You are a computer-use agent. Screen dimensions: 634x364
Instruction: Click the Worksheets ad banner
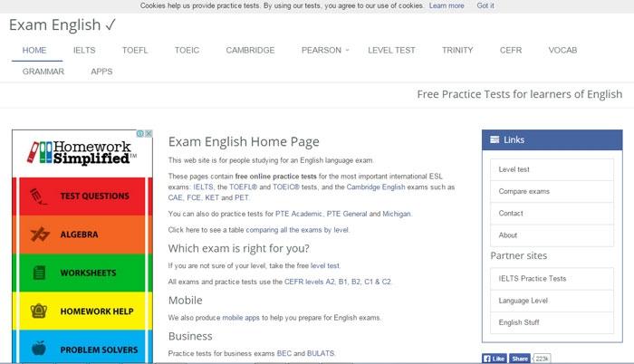[82, 273]
